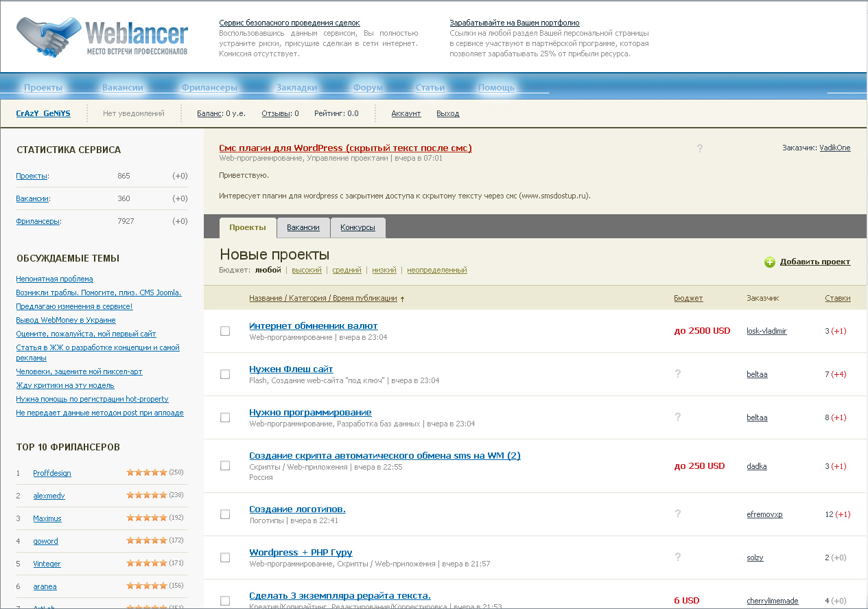Tick checkbox next to Нужно программирование
The width and height of the screenshot is (868, 609).
(225, 417)
